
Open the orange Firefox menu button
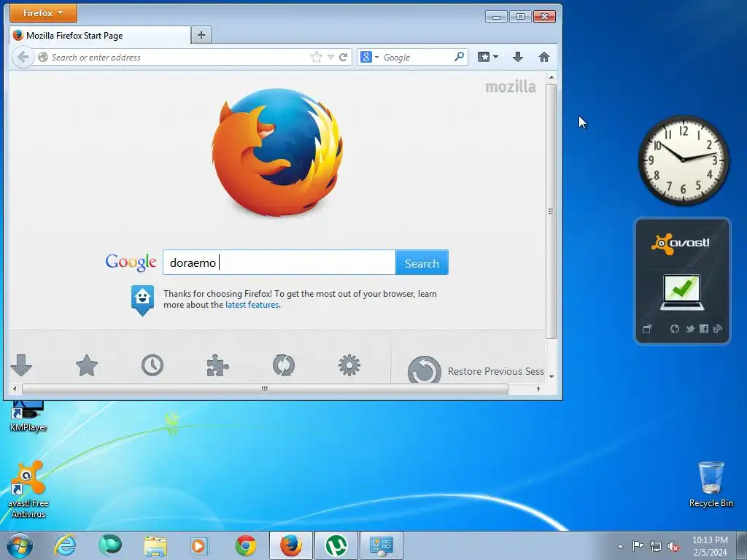(43, 13)
